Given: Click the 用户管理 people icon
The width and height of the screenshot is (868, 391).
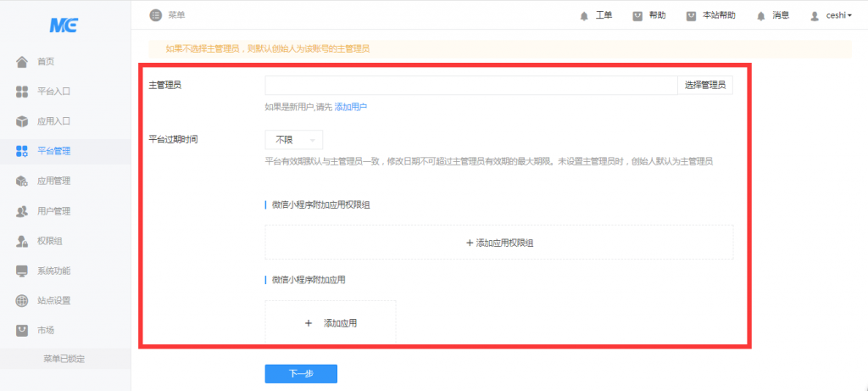Looking at the screenshot, I should [23, 211].
